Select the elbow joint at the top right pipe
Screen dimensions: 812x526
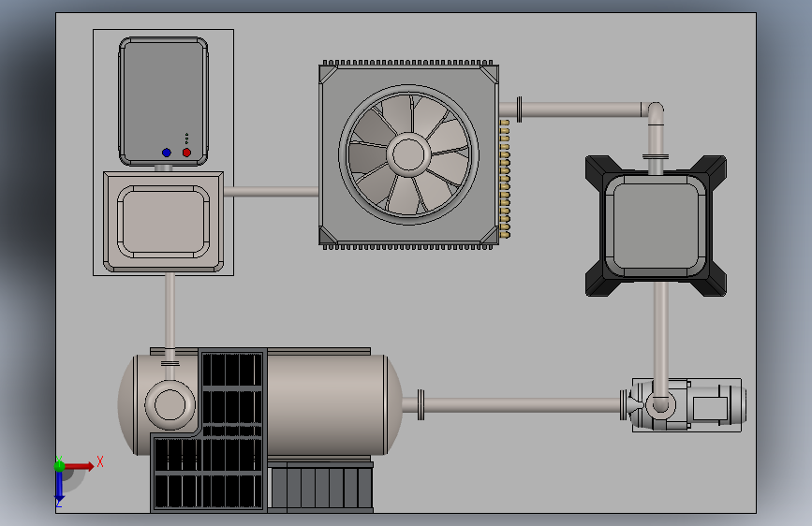pyautogui.click(x=654, y=113)
